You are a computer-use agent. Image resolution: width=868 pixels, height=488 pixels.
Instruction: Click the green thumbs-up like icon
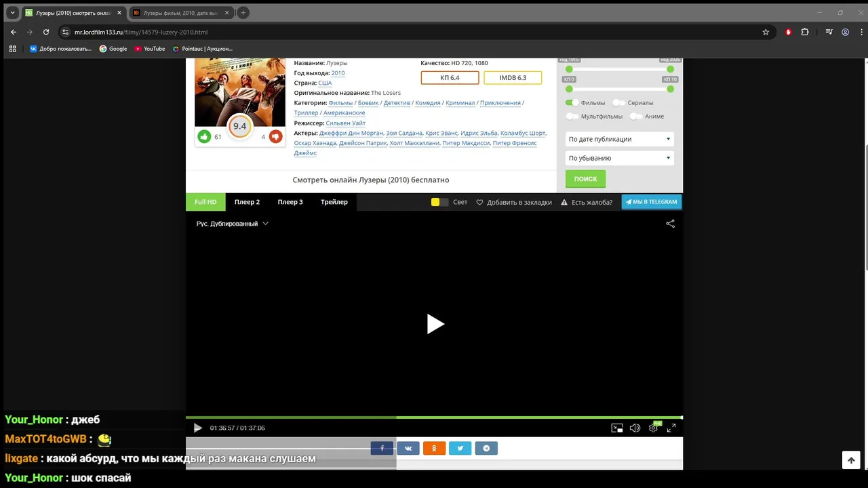[204, 136]
